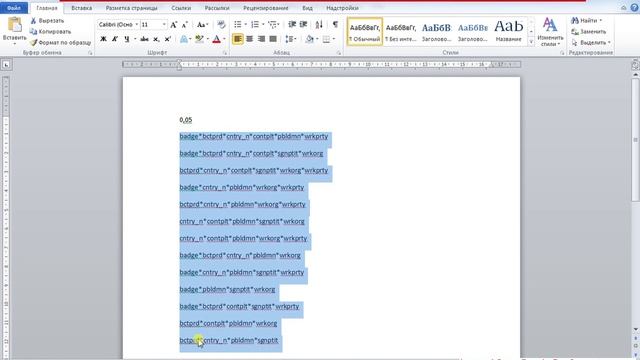The height and width of the screenshot is (360, 640).
Task: Apply text highlight color marker
Action: [199, 39]
